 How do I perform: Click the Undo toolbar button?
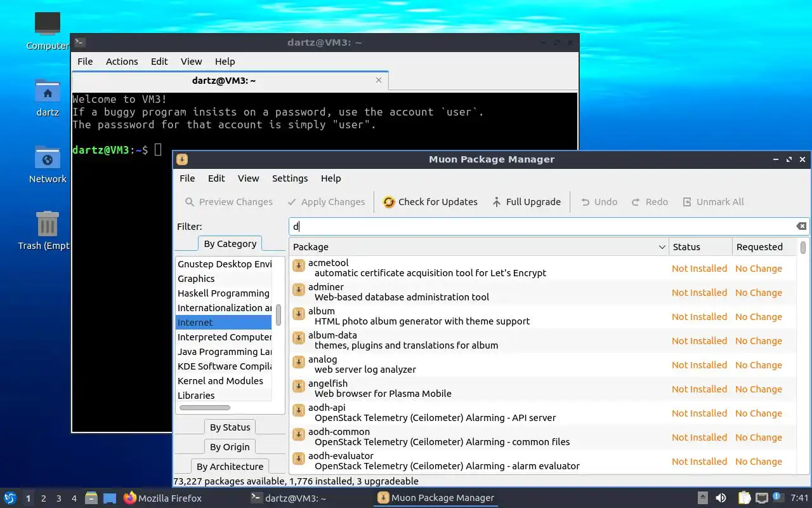[x=599, y=202]
